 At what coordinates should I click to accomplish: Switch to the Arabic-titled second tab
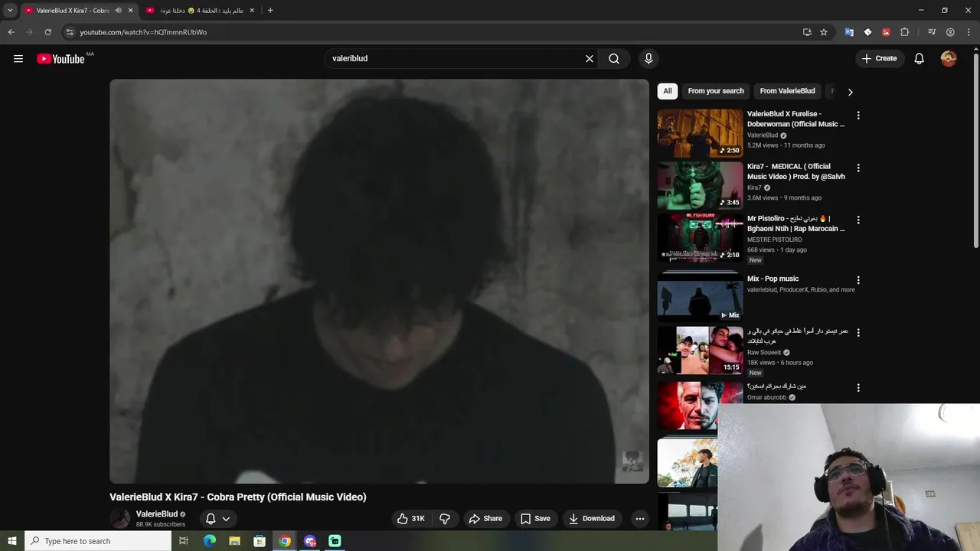(x=201, y=11)
